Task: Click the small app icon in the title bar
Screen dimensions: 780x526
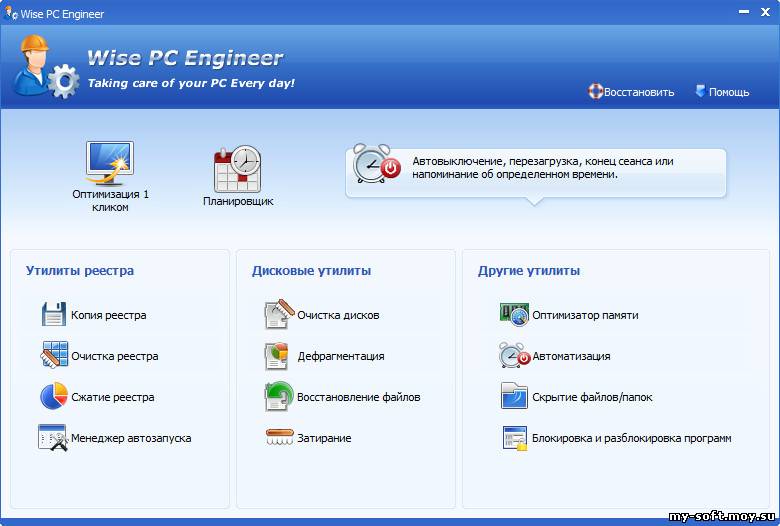Action: coord(10,12)
